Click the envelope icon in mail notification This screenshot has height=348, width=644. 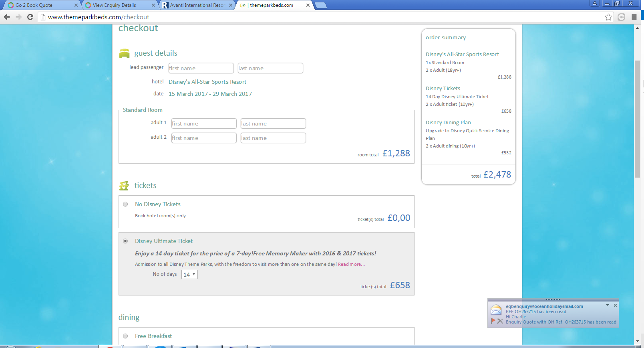tap(496, 309)
